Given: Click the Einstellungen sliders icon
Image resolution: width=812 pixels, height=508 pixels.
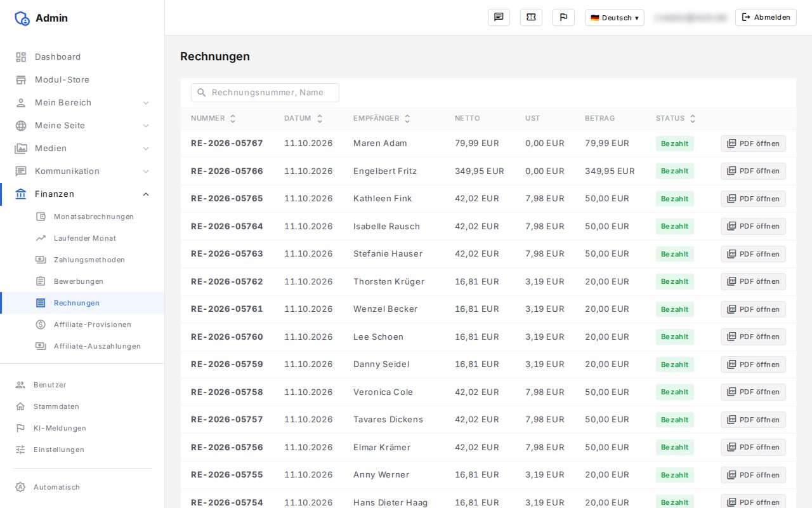Looking at the screenshot, I should [x=20, y=450].
